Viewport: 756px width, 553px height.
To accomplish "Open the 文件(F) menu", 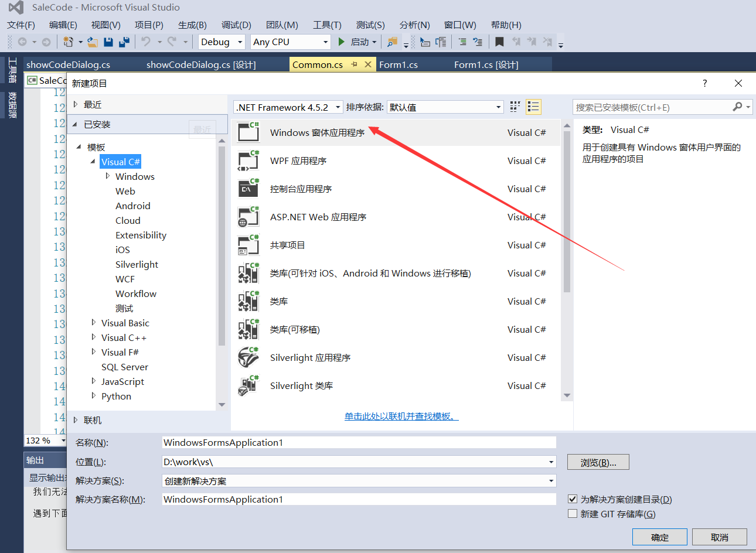I will (21, 25).
